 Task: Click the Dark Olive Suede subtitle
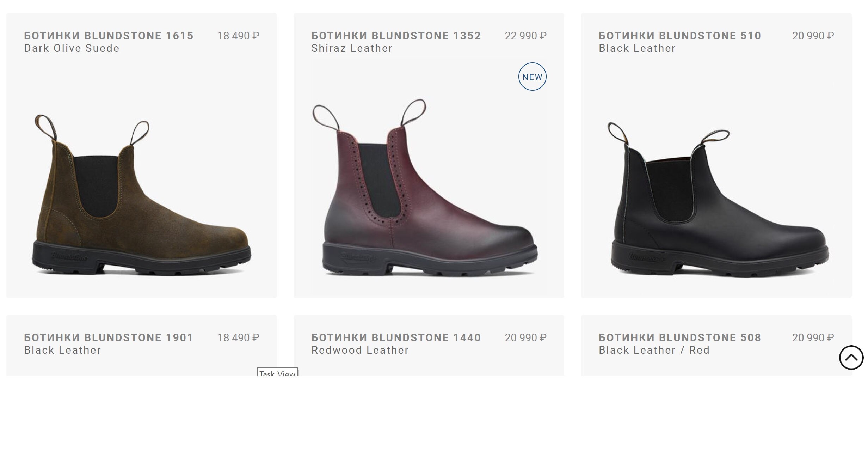pos(72,48)
